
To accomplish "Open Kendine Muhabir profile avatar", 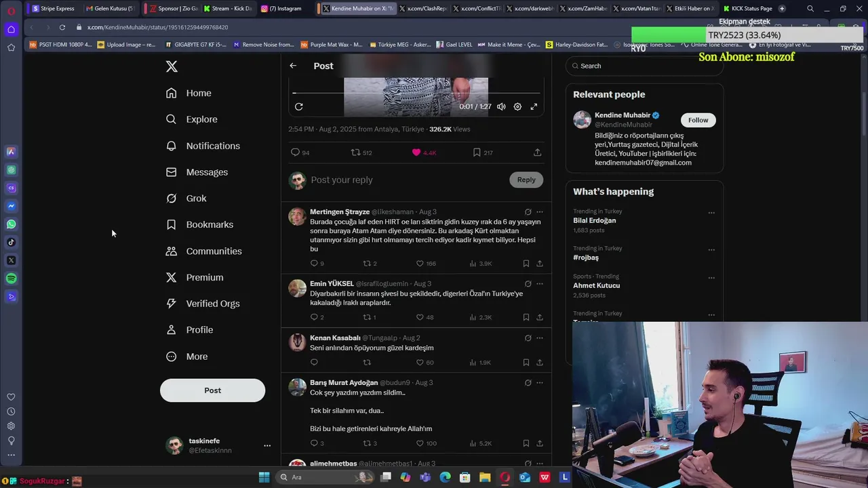I will tap(583, 120).
